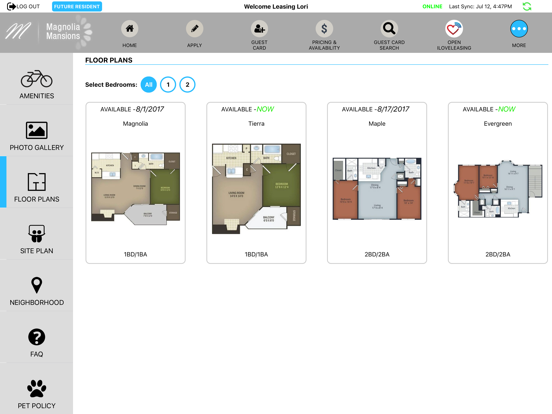The image size is (552, 414).
Task: Click Available NOW on Tierra card
Action: coord(247,109)
